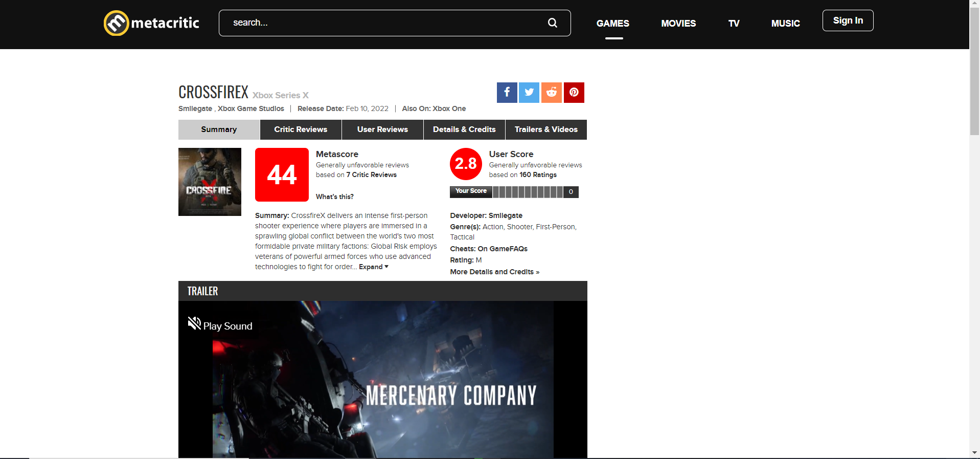This screenshot has width=980, height=459.
Task: Click the search magnifier icon
Action: click(553, 23)
